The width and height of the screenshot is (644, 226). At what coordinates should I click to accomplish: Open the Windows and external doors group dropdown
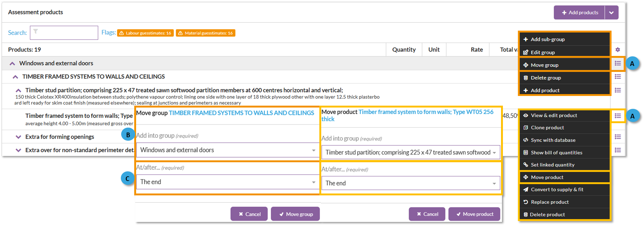click(228, 150)
